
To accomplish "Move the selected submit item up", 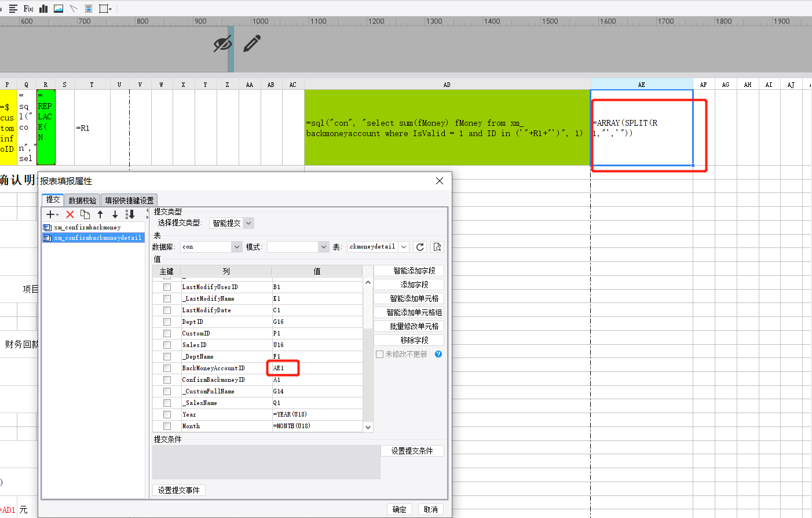I will pos(100,214).
